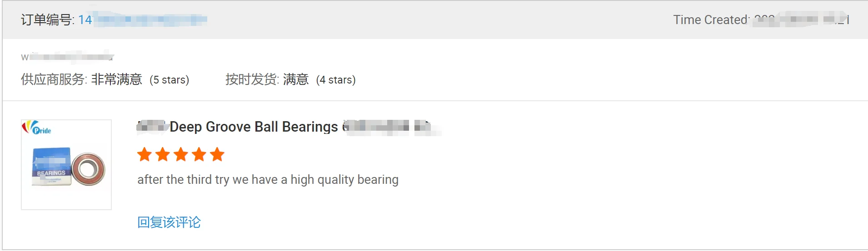Screen dimensions: 868x251
Task: Click the (4 stars) on-time shipment text
Action: point(336,80)
